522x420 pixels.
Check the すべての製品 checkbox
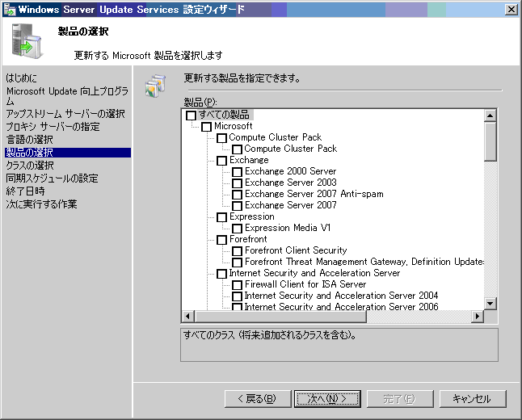click(191, 115)
